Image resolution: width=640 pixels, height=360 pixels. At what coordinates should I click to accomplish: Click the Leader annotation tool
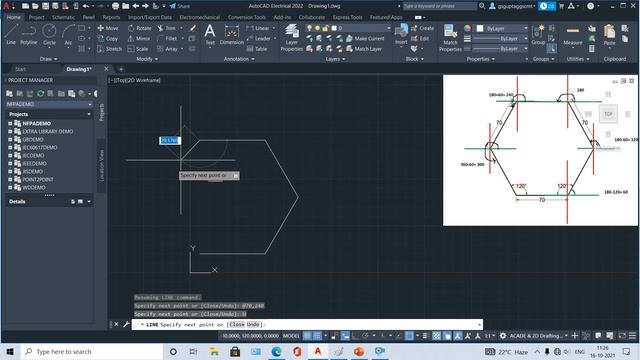click(259, 38)
